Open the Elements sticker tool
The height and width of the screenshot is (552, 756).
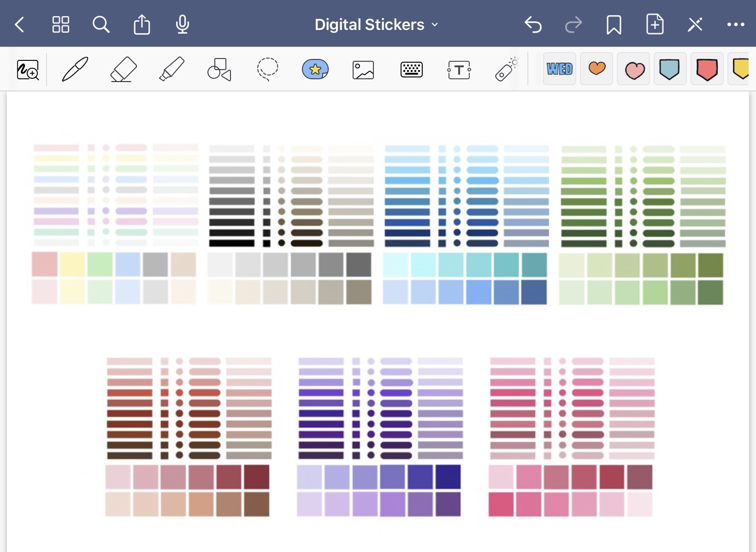coord(315,70)
